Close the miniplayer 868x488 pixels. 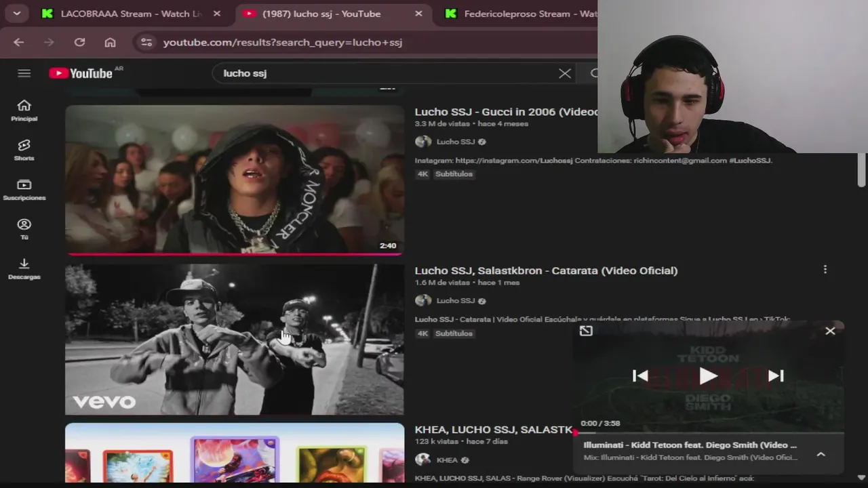coord(830,331)
